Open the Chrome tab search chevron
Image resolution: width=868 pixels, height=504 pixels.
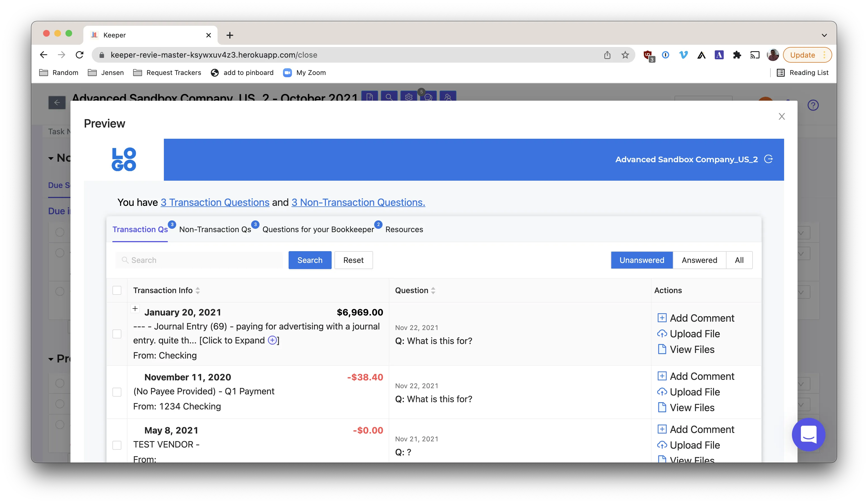click(824, 35)
